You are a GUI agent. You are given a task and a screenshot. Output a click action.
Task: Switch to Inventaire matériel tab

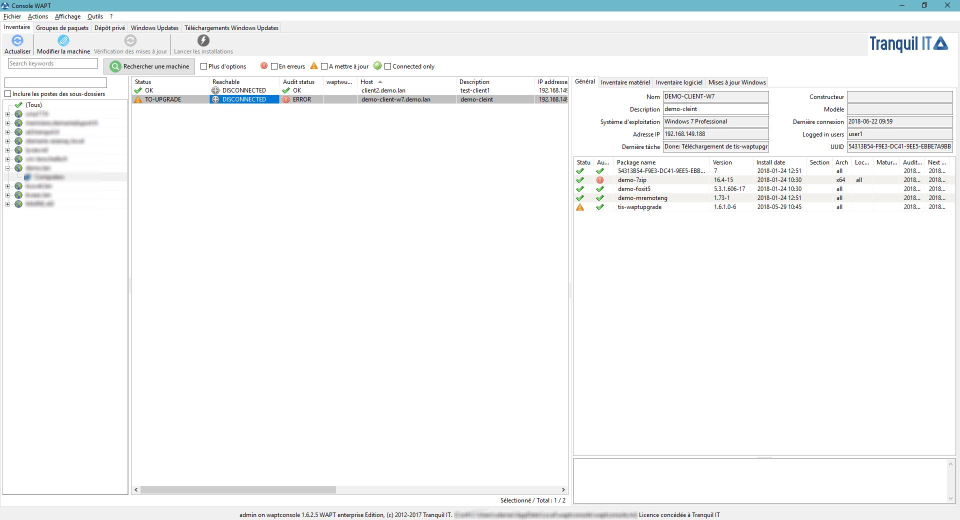[625, 82]
